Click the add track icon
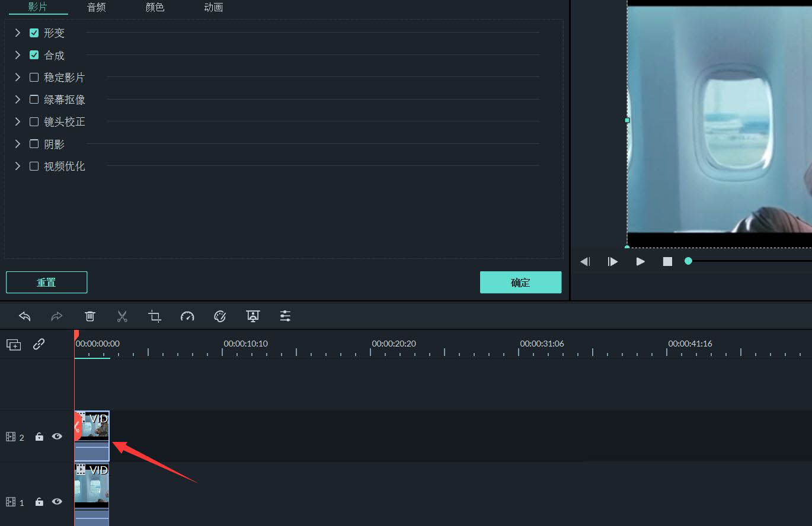Viewport: 812px width, 526px height. (x=14, y=345)
